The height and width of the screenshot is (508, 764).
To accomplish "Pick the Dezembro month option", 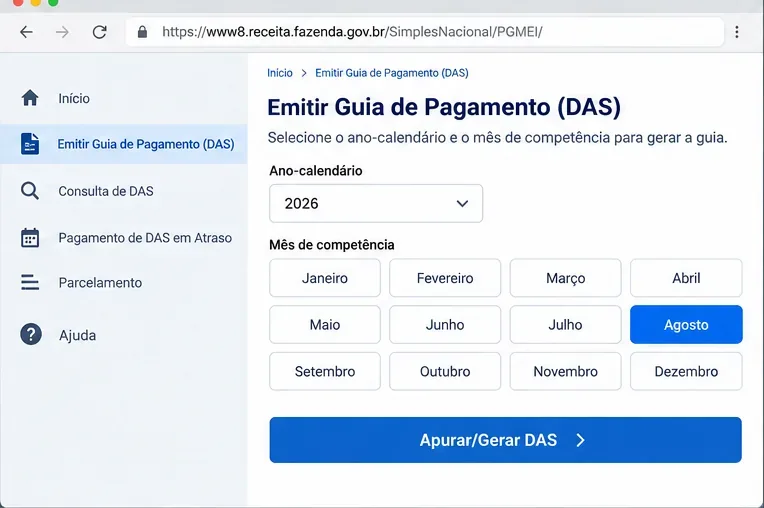I will point(686,372).
